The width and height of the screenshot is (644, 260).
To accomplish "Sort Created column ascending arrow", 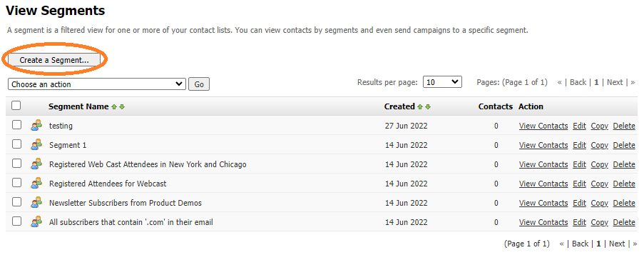I will (420, 107).
